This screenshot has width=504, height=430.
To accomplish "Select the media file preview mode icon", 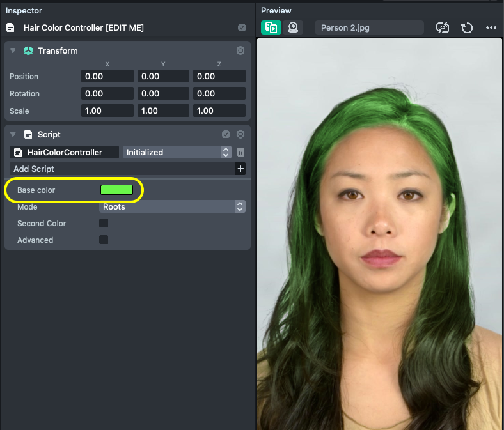I will (x=271, y=27).
